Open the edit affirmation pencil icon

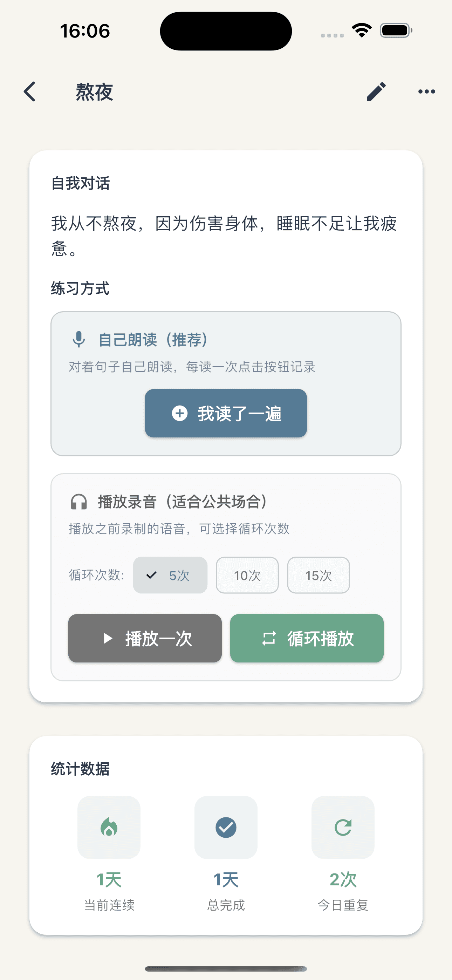tap(377, 91)
